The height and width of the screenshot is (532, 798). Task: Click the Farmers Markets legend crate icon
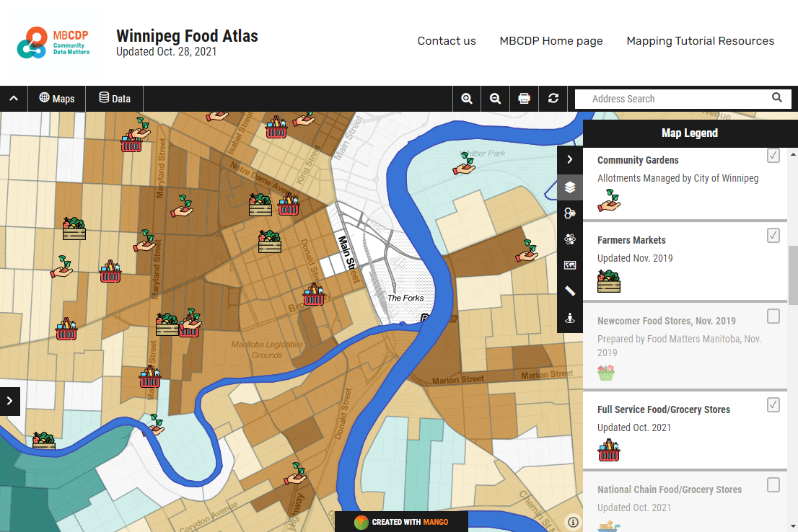pyautogui.click(x=609, y=281)
